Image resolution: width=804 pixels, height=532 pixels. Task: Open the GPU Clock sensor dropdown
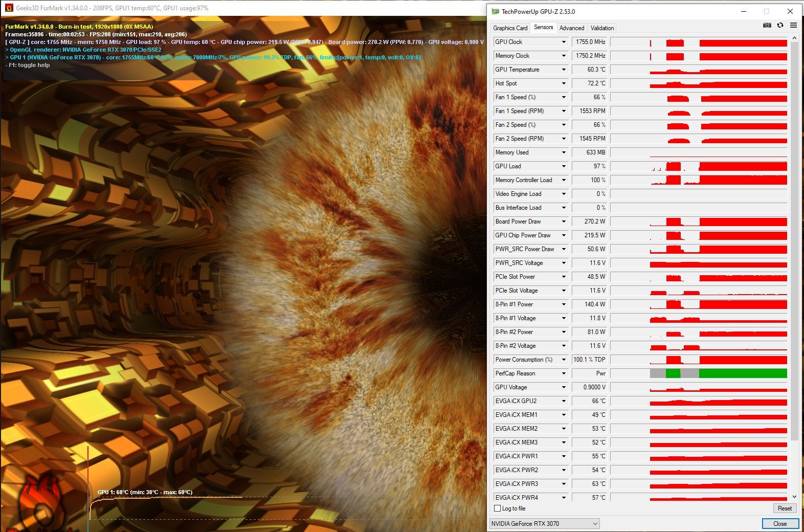click(x=564, y=42)
